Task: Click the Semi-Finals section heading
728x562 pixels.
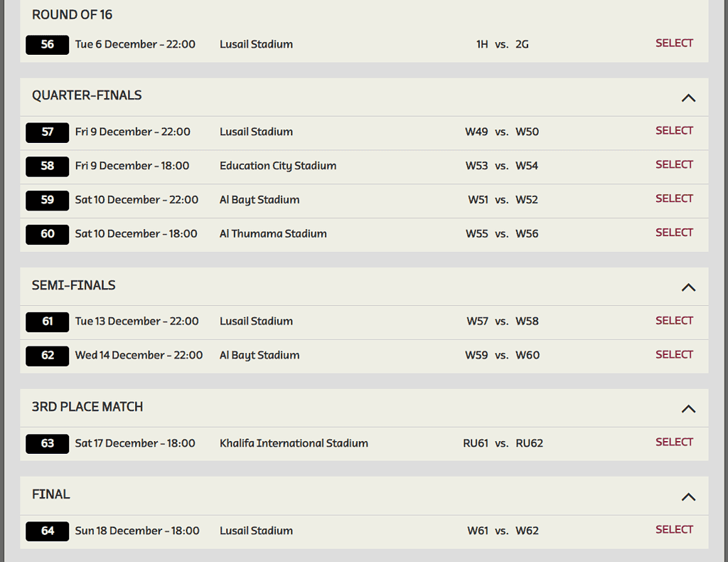Action: point(73,285)
